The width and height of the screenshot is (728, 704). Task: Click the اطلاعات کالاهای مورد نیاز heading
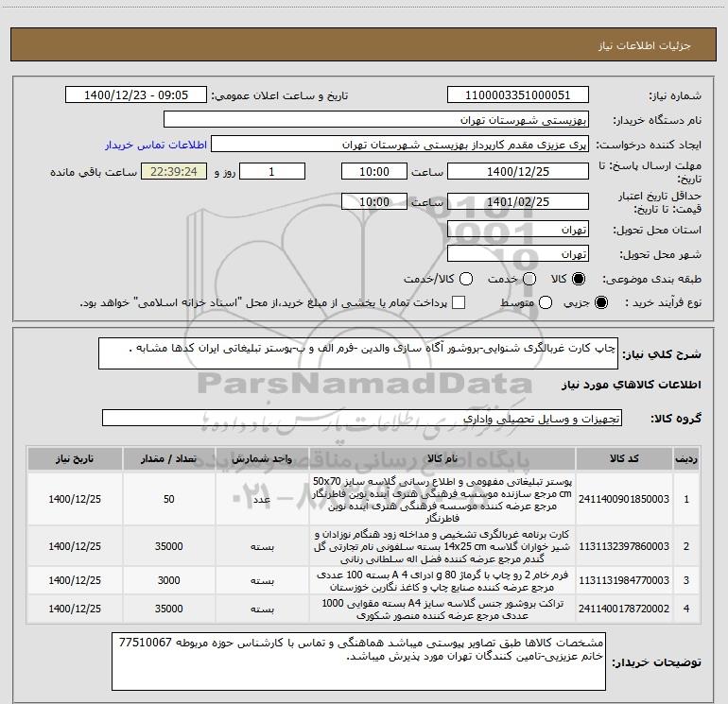pos(631,385)
